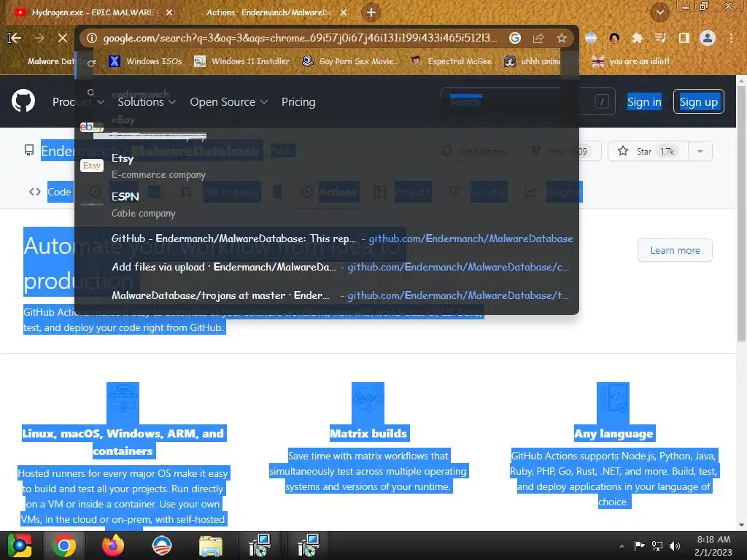
Task: Expand the Solutions menu
Action: click(x=147, y=101)
